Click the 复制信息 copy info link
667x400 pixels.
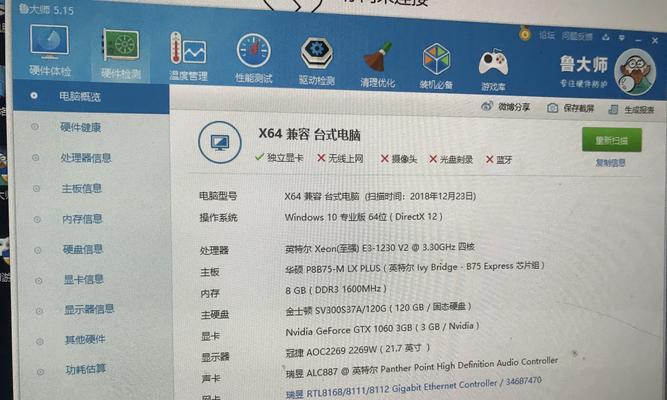610,163
